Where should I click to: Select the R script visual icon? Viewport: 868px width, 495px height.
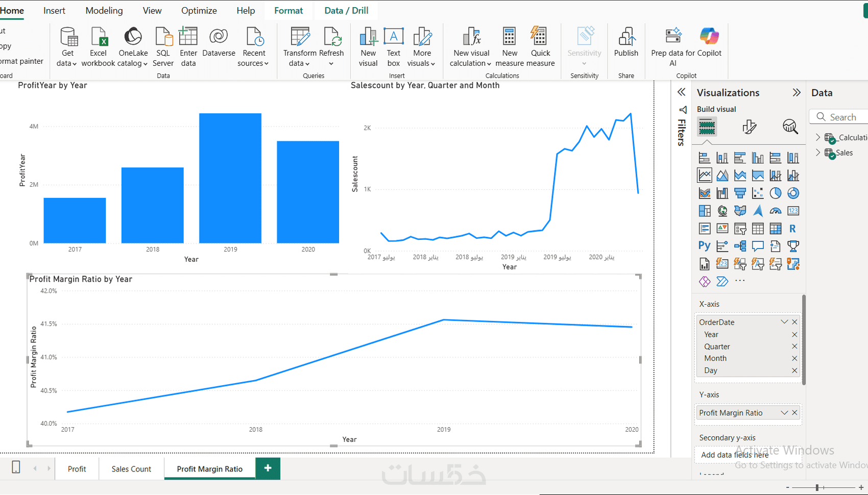(792, 229)
